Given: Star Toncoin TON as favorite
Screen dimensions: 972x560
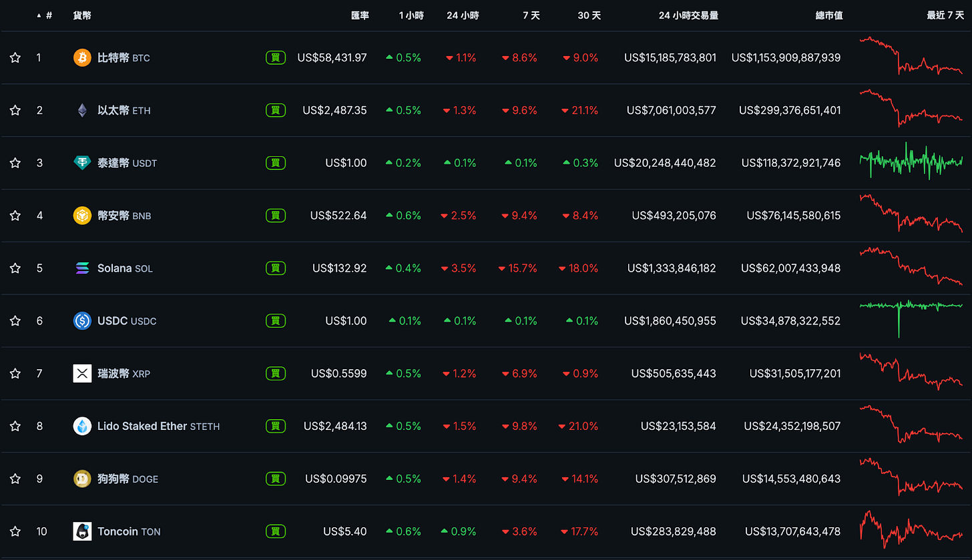Looking at the screenshot, I should click(x=15, y=531).
